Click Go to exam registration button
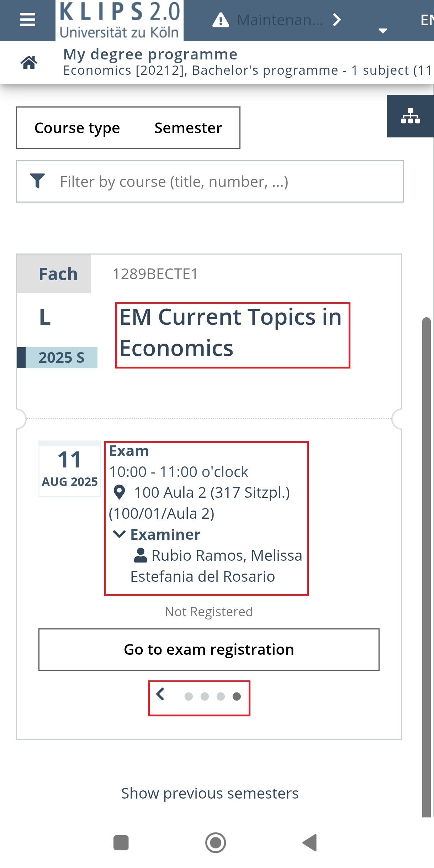Image resolution: width=434 pixels, height=868 pixels. (209, 650)
